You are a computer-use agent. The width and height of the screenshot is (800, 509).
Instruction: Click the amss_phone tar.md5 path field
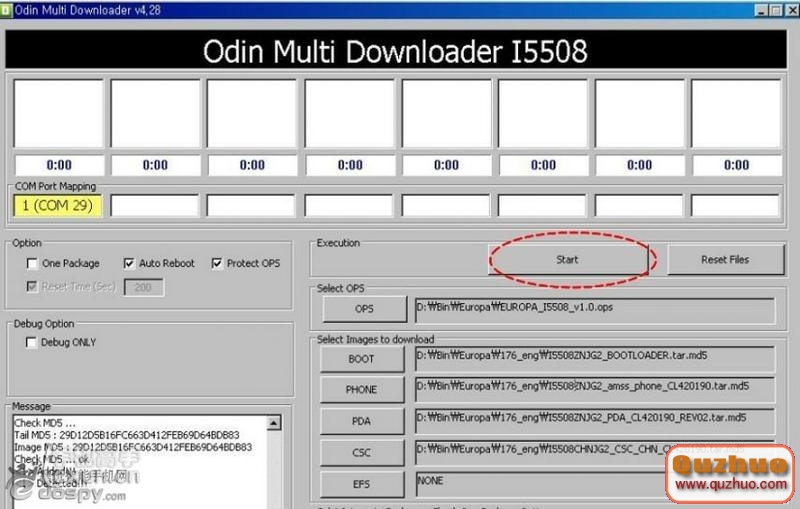(595, 389)
